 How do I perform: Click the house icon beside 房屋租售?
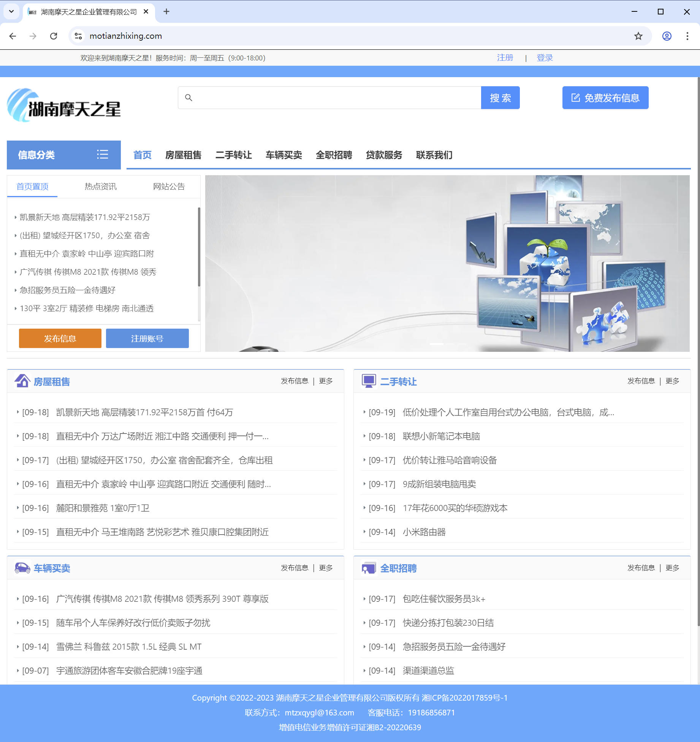[x=22, y=381]
